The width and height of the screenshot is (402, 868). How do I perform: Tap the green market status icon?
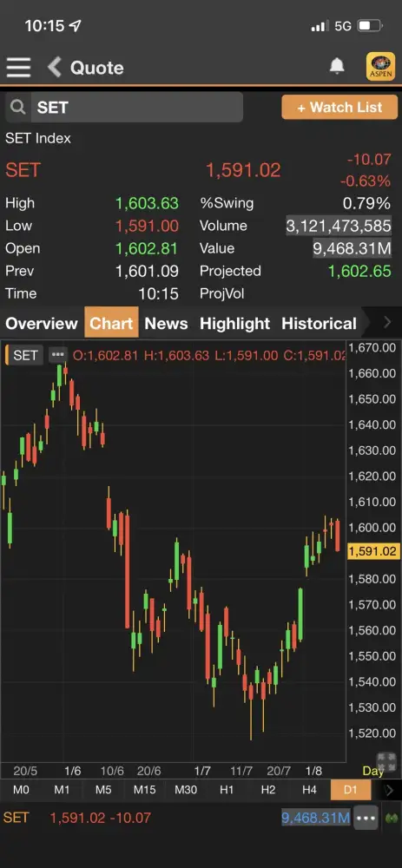pos(392,818)
